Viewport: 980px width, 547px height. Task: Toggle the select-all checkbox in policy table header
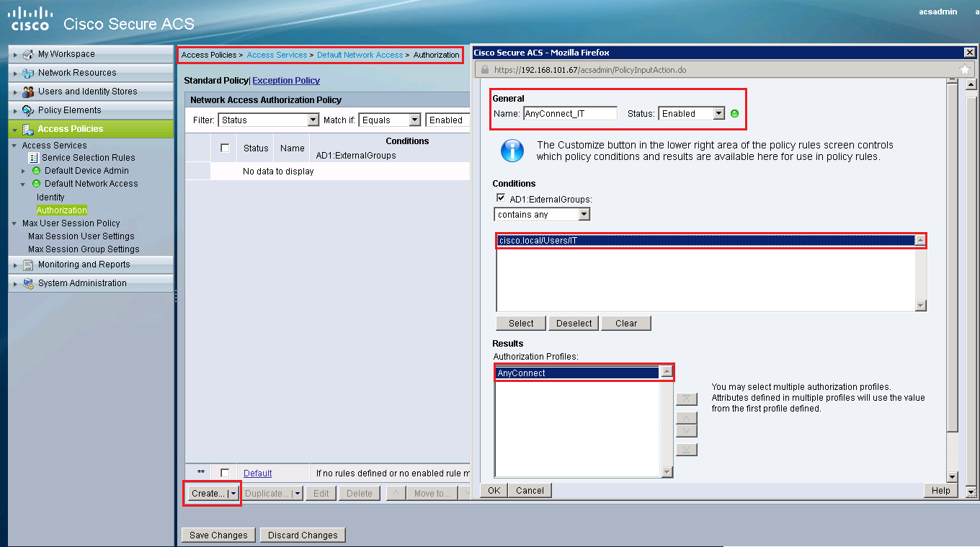pos(225,148)
